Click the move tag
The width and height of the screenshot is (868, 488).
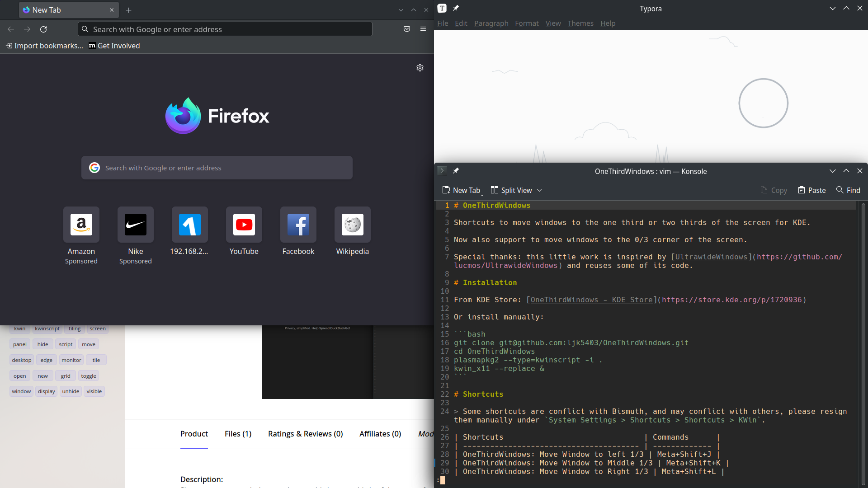point(89,344)
